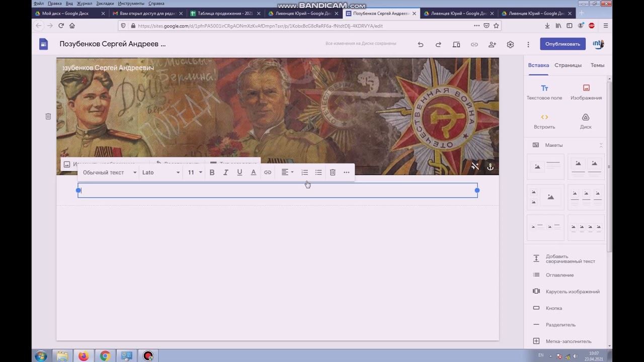This screenshot has height=362, width=644.
Task: Select the one-image-with-text layout
Action: tap(545, 167)
